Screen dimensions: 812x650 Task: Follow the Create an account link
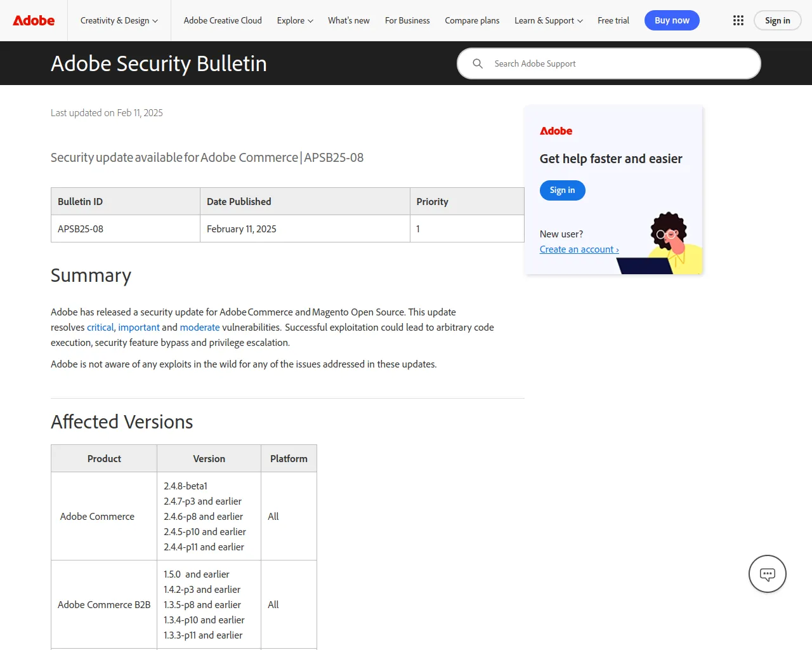click(x=579, y=249)
